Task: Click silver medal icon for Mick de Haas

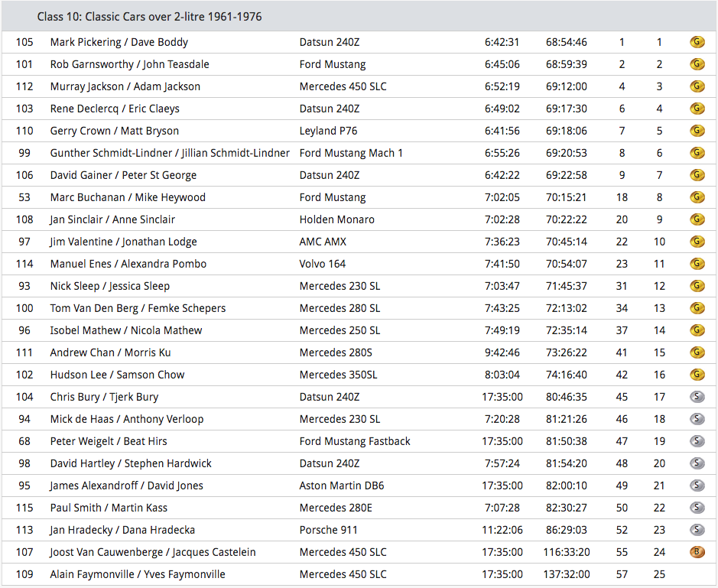Action: [697, 419]
